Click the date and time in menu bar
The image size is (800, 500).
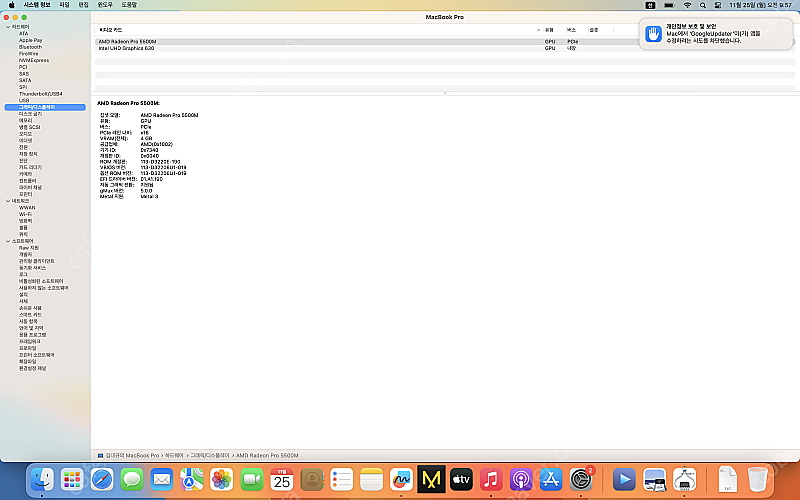click(x=760, y=5)
